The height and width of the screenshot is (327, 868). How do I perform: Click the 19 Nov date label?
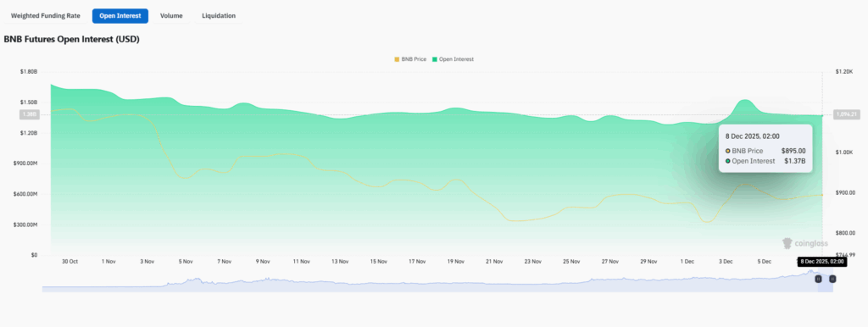[455, 261]
